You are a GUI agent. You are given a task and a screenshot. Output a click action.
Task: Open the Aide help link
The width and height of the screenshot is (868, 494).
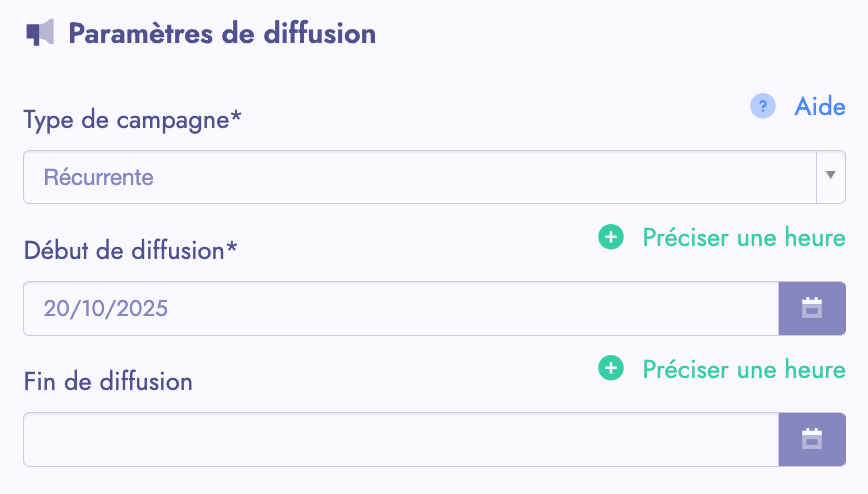tap(820, 106)
